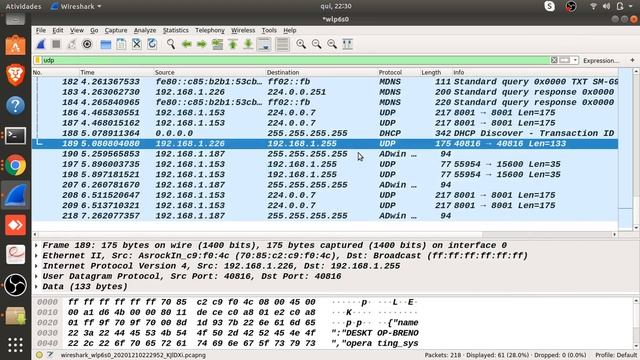Select packet 183 MDNS response row
640x360 pixels.
[325, 92]
